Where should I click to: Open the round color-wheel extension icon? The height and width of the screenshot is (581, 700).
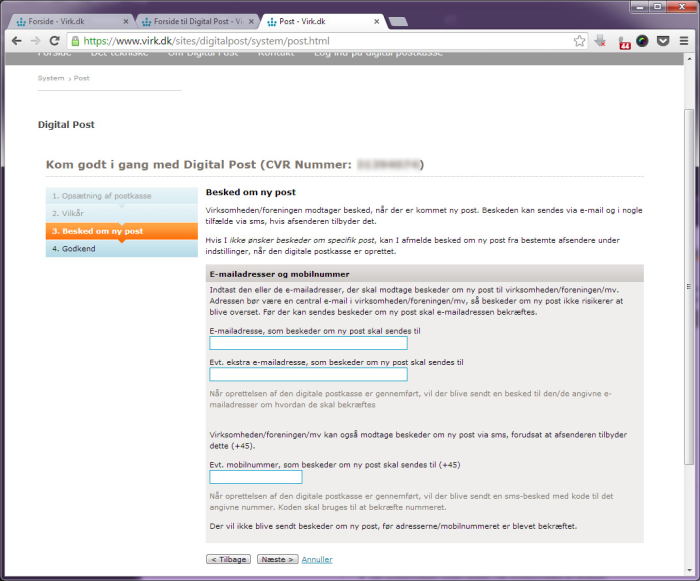pos(642,41)
